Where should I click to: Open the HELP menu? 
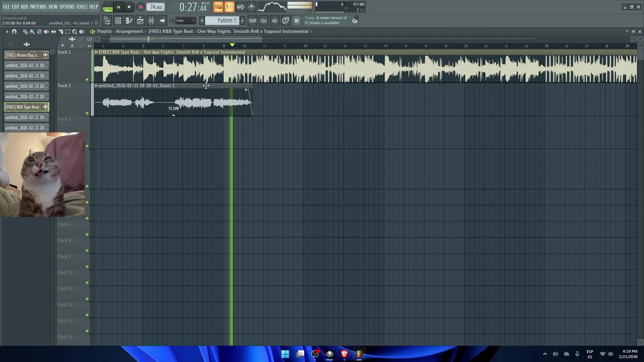pyautogui.click(x=94, y=7)
